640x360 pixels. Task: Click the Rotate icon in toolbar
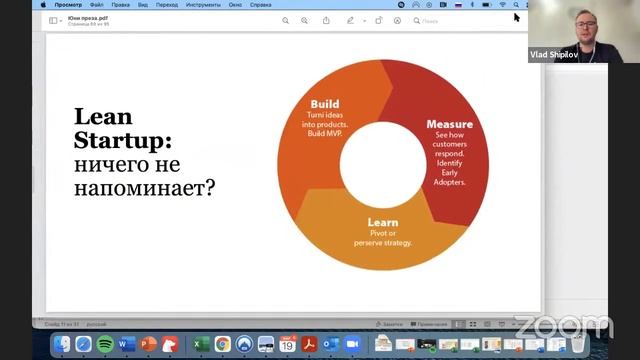(x=379, y=20)
